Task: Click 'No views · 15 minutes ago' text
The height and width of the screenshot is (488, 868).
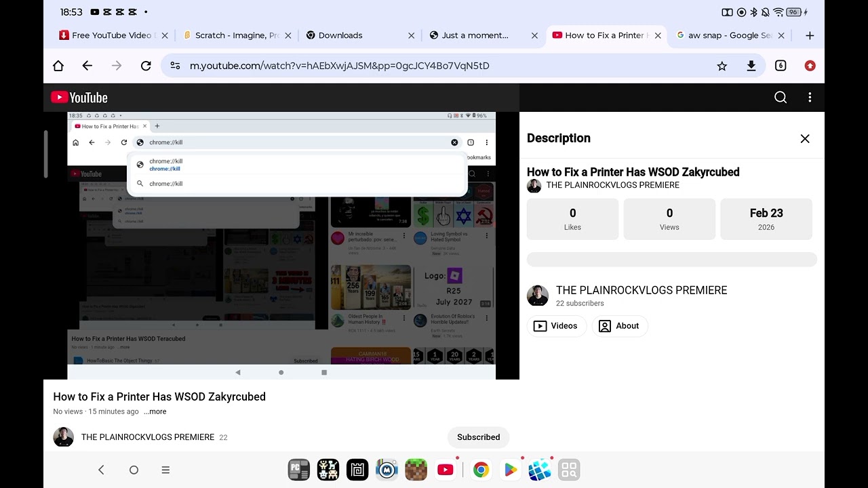Action: point(96,411)
